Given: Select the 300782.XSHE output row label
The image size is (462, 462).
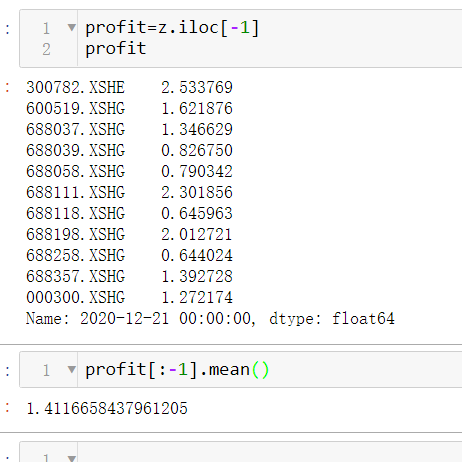Looking at the screenshot, I should coord(76,88).
